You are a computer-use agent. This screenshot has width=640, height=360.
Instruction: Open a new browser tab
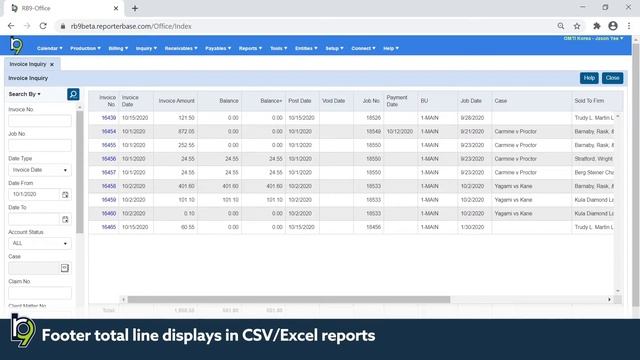[135, 8]
